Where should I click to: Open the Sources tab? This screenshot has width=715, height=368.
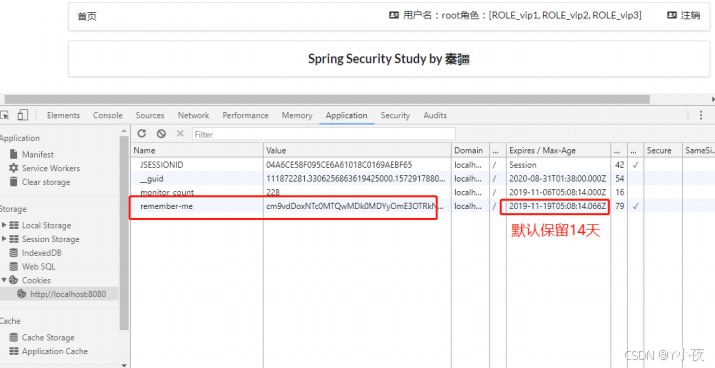click(150, 115)
